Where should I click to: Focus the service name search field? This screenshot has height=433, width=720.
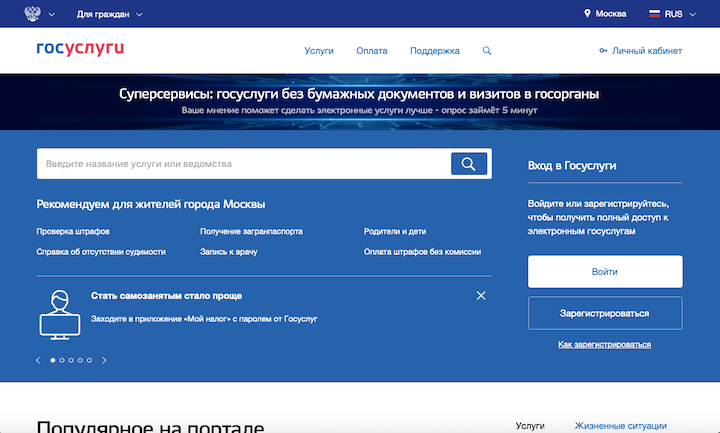243,164
